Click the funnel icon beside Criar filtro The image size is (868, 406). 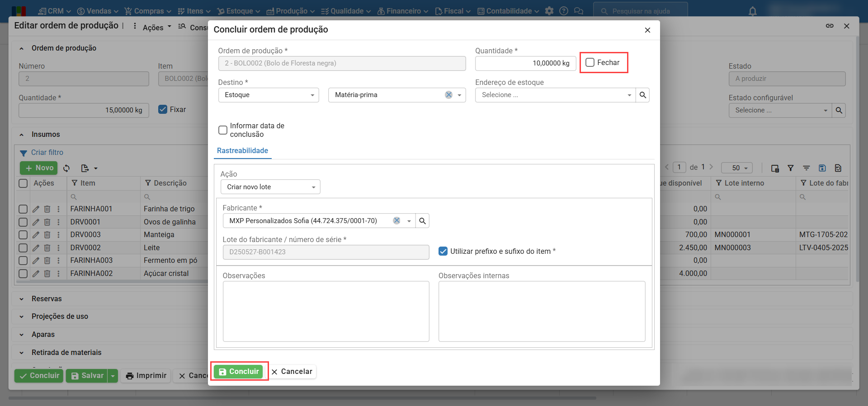(24, 153)
